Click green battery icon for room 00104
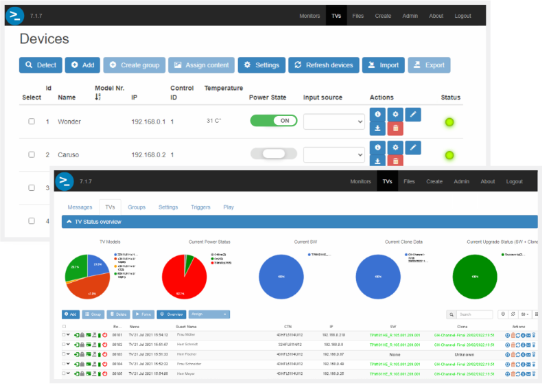This screenshot has height=392, width=549. pyautogui.click(x=100, y=365)
